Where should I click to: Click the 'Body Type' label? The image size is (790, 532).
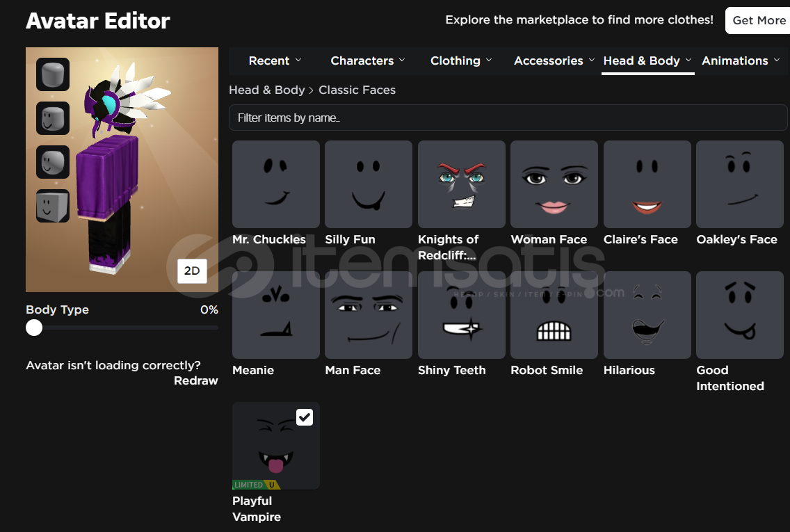58,310
